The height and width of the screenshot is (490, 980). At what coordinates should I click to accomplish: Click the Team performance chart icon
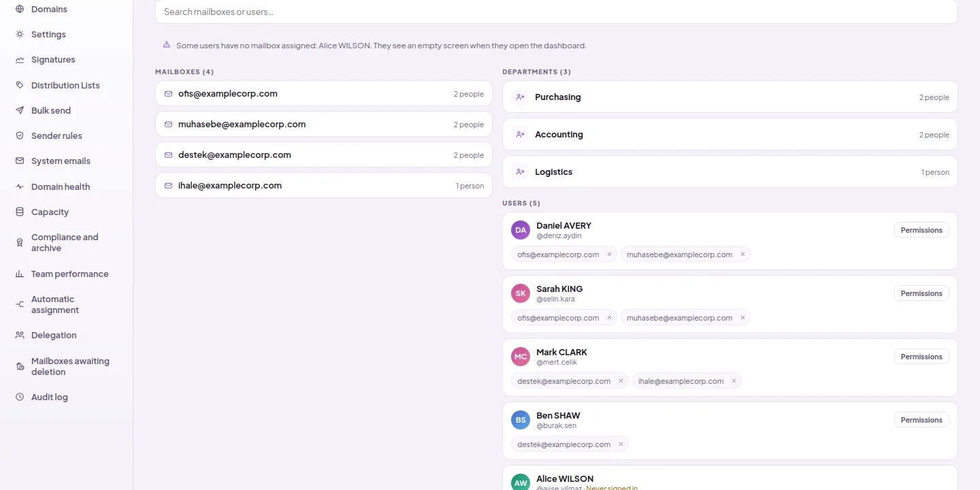point(20,274)
